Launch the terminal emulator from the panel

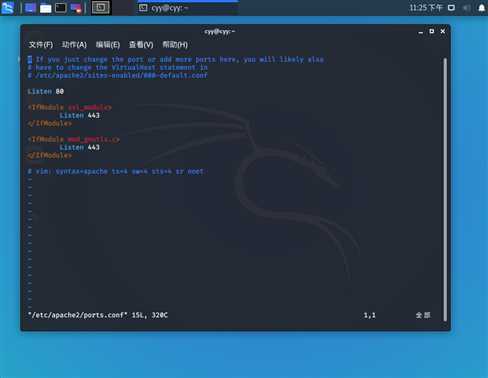61,8
